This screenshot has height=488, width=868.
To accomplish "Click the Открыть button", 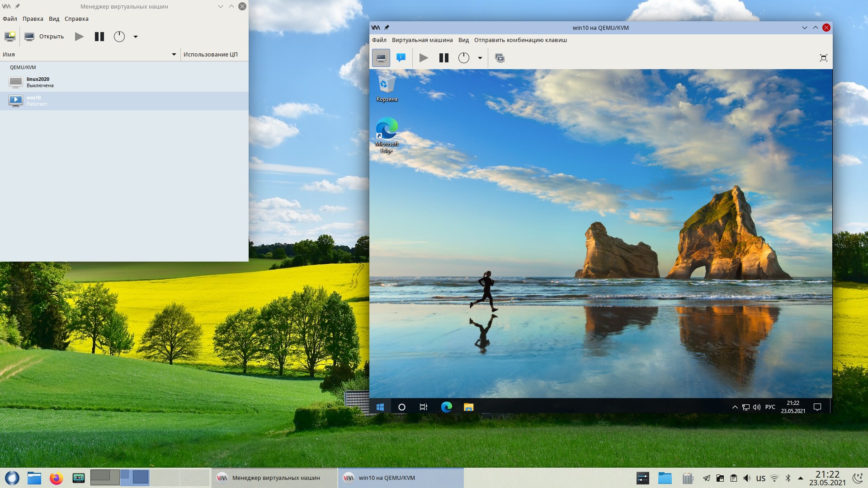I will click(x=44, y=37).
